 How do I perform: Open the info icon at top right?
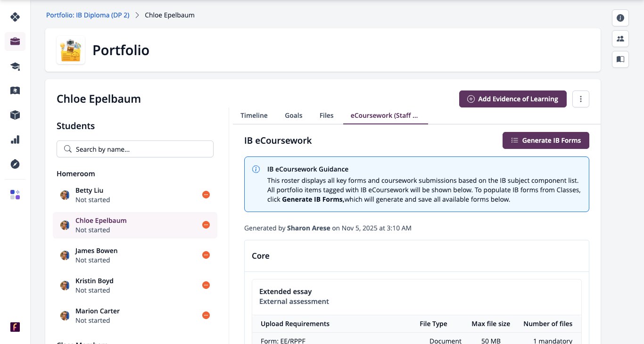620,18
